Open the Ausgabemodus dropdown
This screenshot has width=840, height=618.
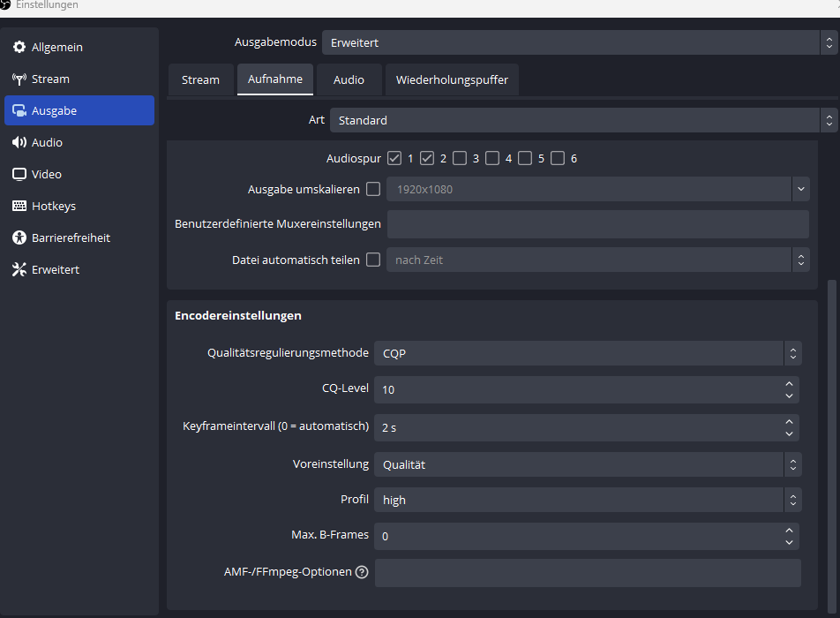pyautogui.click(x=581, y=42)
